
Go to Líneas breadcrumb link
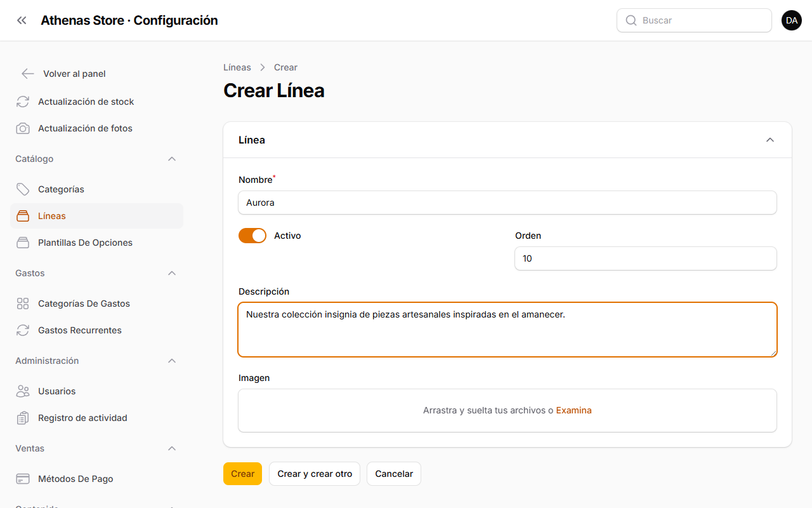(x=237, y=67)
